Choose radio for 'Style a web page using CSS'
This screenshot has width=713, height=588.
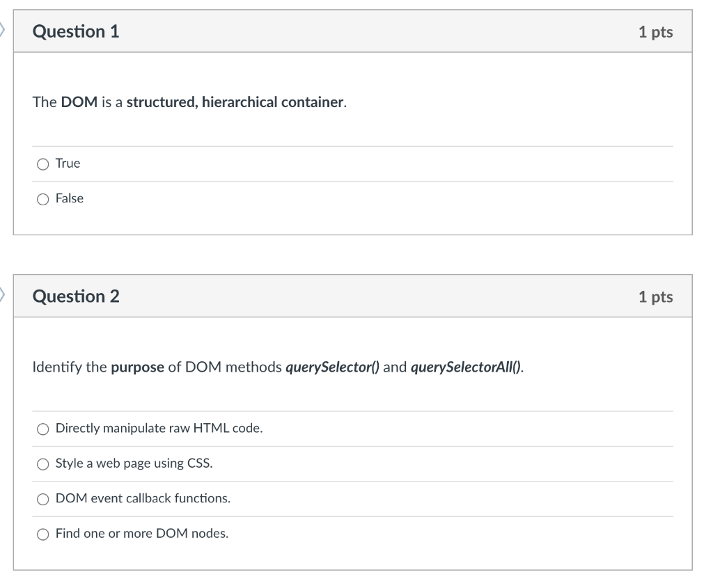(x=42, y=464)
